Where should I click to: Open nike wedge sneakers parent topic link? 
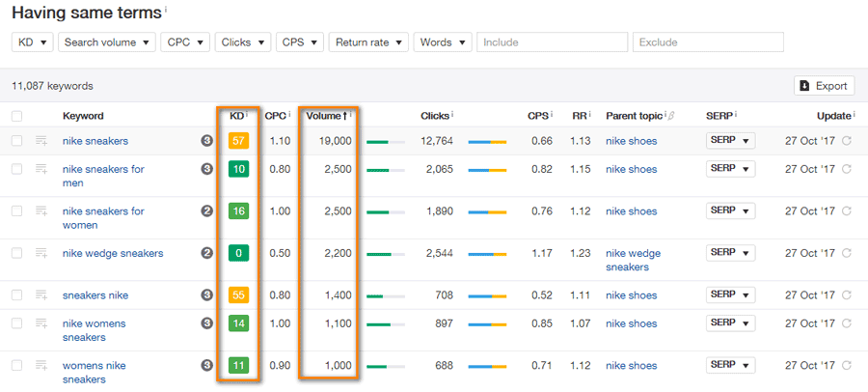click(x=634, y=260)
